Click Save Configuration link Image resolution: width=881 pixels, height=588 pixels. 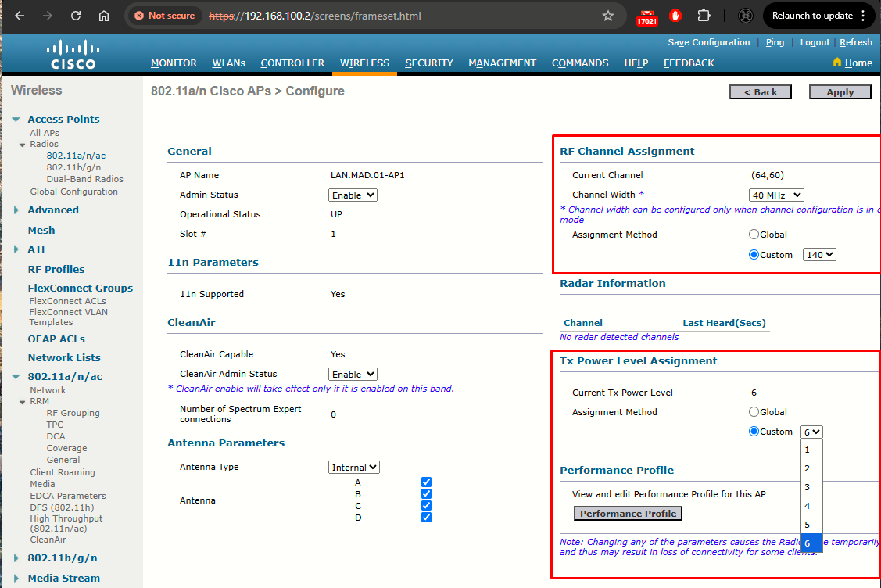708,42
